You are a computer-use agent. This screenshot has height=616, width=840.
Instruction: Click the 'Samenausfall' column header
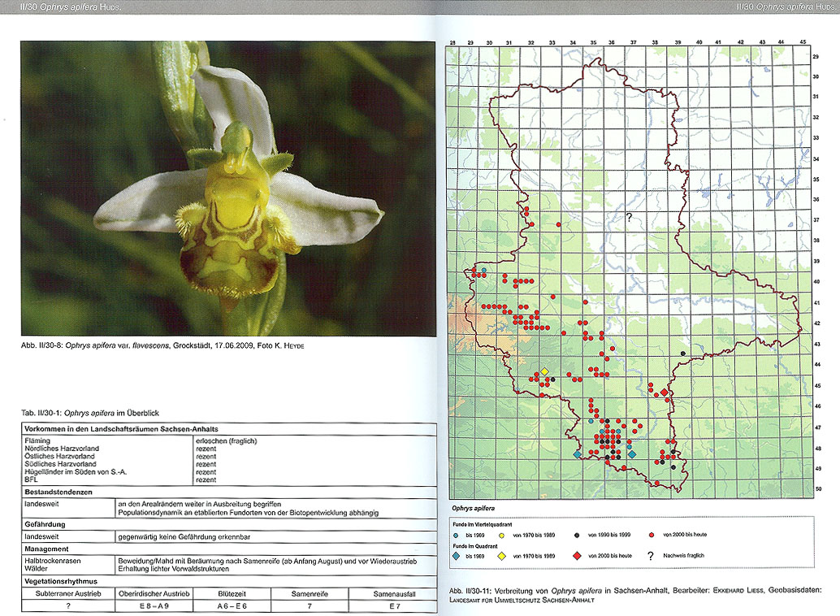(x=394, y=594)
